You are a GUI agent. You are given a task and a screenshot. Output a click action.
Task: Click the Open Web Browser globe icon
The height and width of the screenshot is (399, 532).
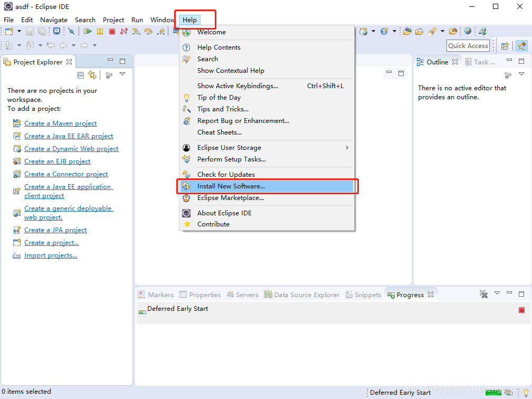coord(468,31)
